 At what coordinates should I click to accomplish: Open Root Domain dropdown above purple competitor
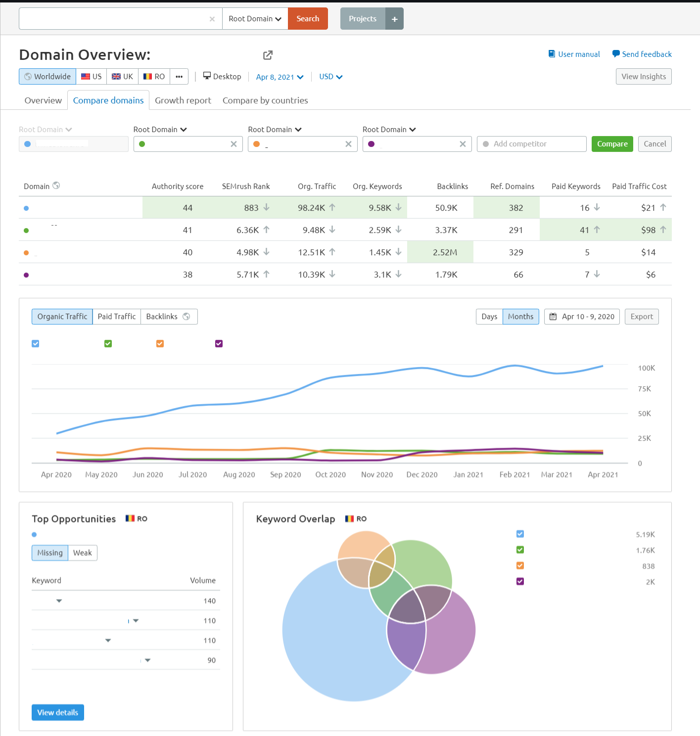(x=389, y=130)
